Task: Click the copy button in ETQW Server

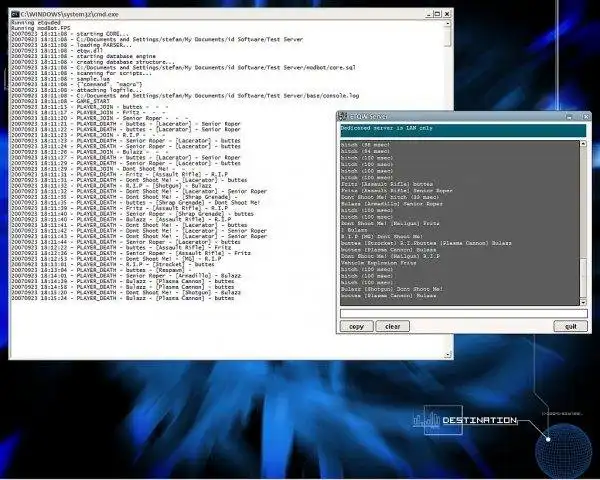Action: click(356, 327)
